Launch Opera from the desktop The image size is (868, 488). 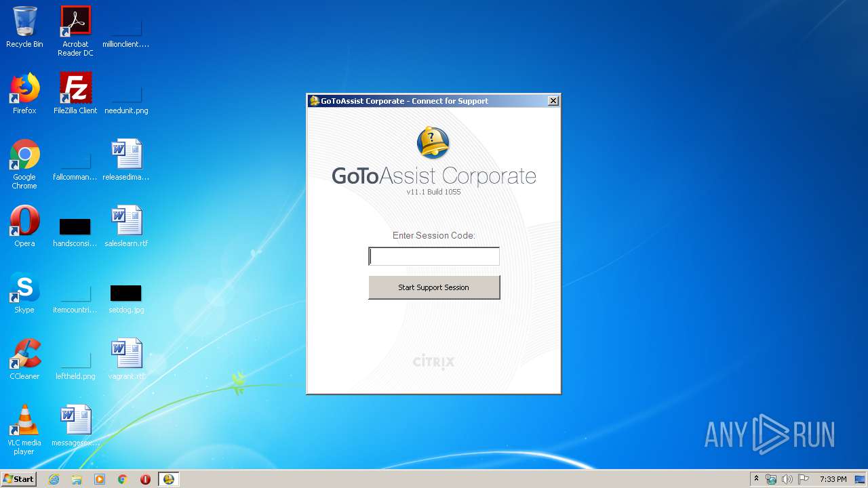[x=24, y=226]
